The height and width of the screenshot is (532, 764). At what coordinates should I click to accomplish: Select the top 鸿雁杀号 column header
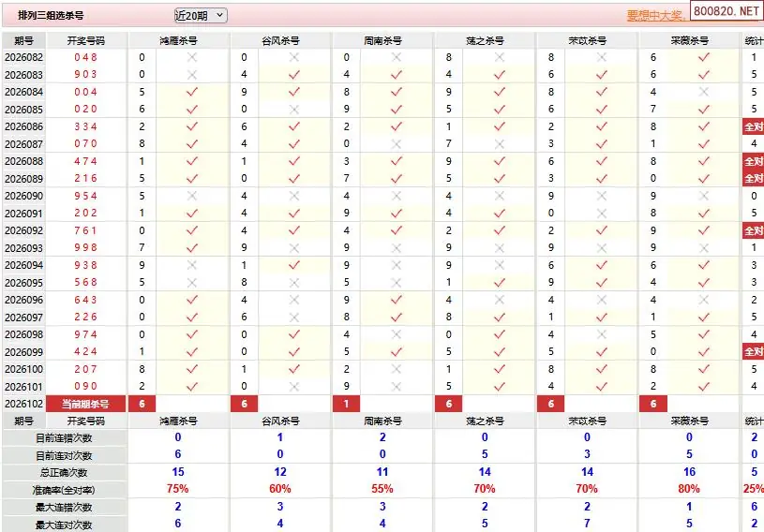point(178,40)
